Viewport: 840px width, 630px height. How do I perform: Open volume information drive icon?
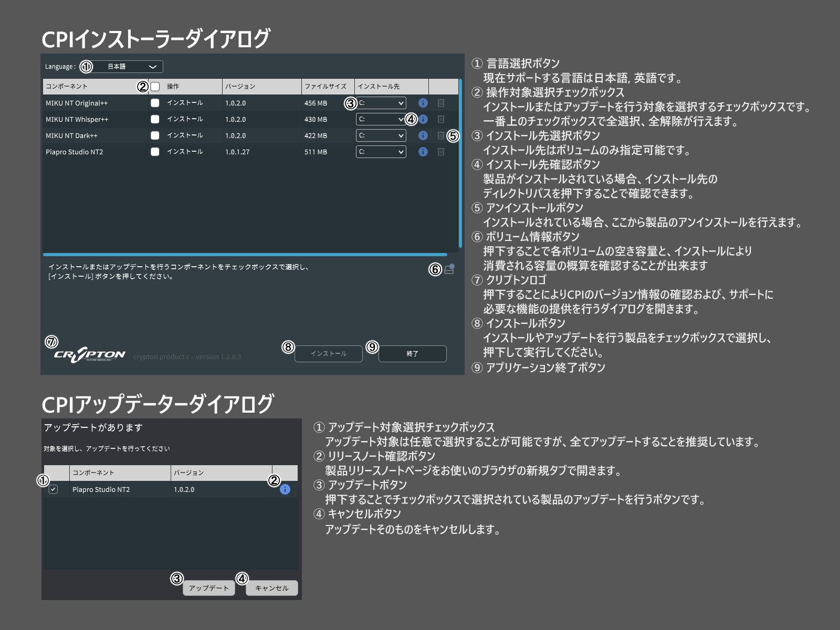[x=449, y=269]
